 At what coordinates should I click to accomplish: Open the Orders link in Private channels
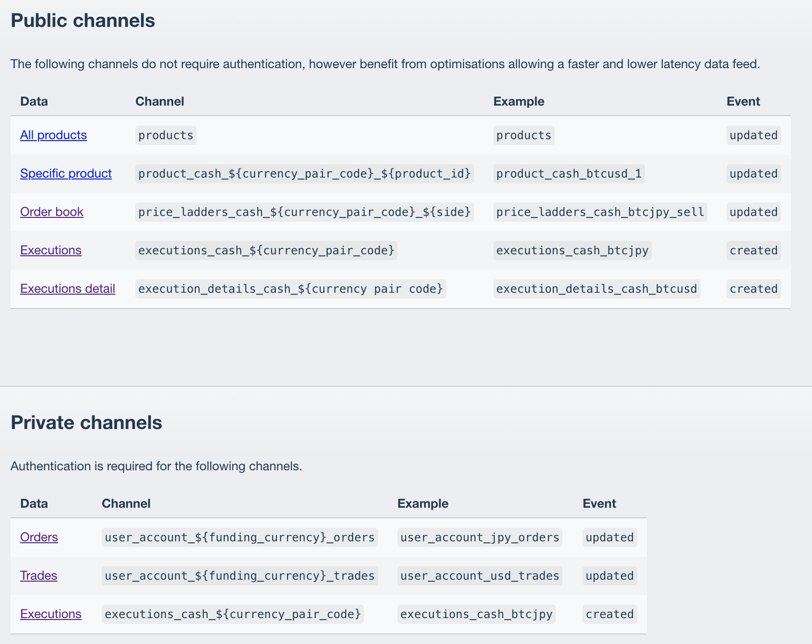(39, 537)
